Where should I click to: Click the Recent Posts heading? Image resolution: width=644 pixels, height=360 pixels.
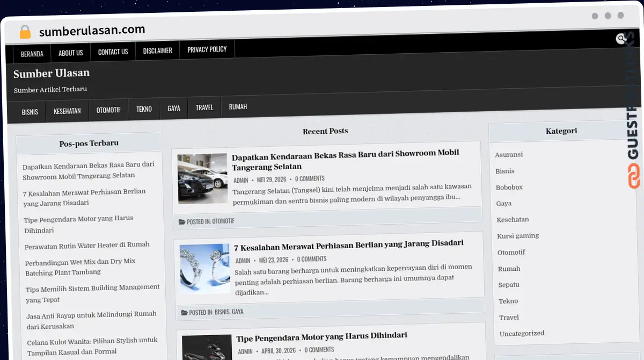tap(325, 131)
